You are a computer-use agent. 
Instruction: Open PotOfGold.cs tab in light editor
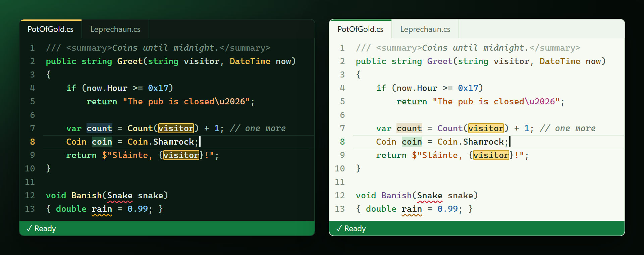[361, 29]
